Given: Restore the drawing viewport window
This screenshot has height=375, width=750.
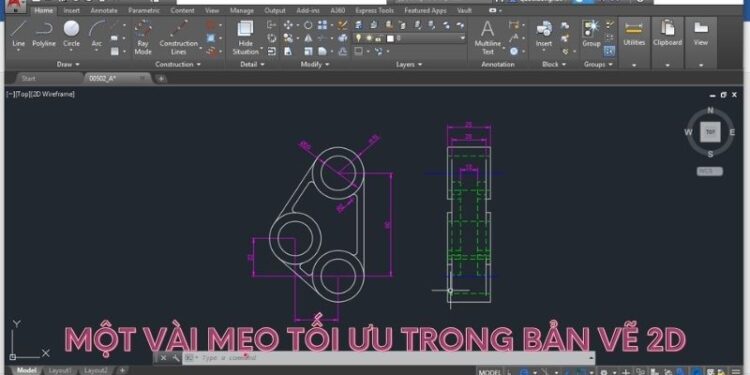Looking at the screenshot, I should point(723,95).
